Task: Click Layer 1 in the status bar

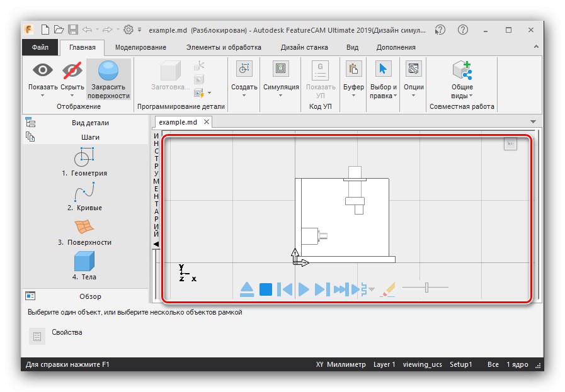Action: click(x=384, y=364)
